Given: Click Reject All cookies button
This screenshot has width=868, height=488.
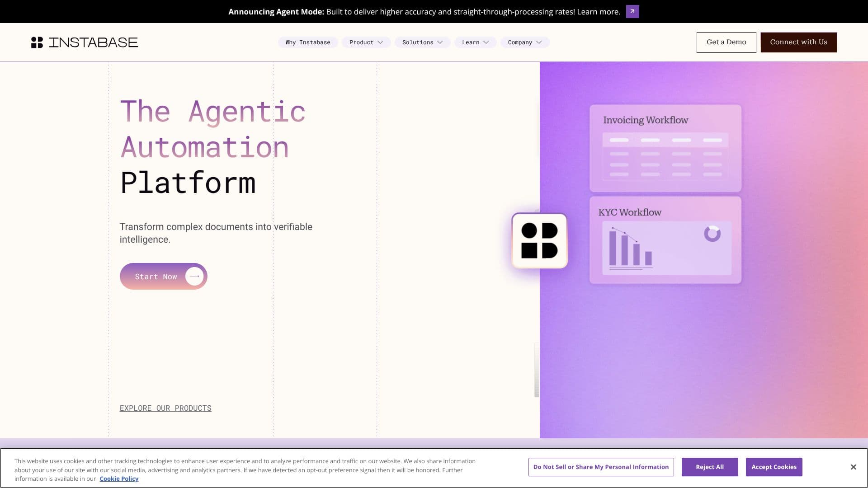Looking at the screenshot, I should (x=710, y=467).
